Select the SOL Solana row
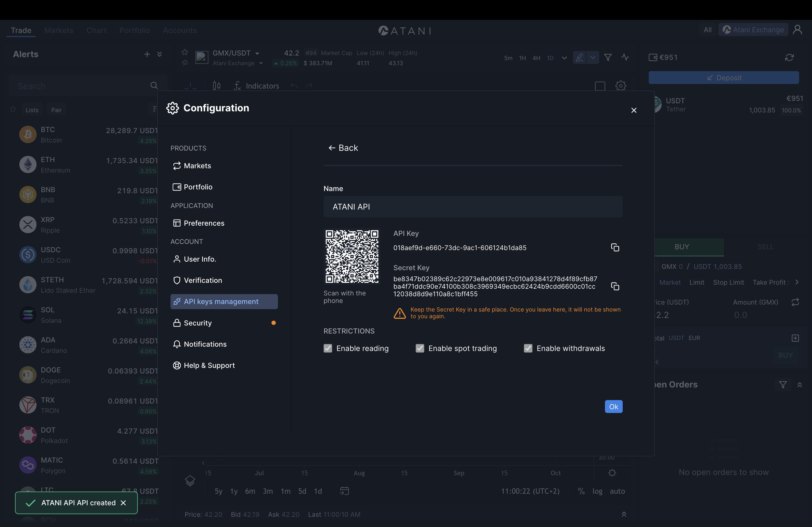Viewport: 812px width, 527px height. coord(89,315)
